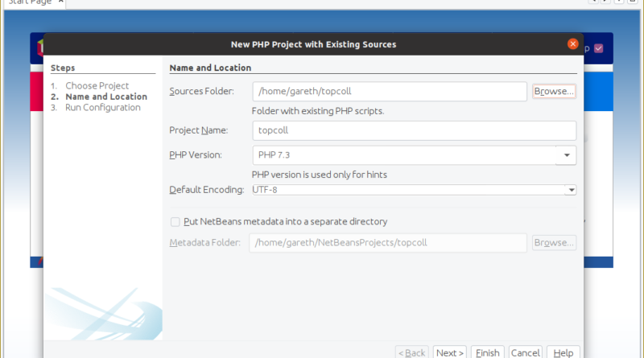Viewport: 644px width, 358px height.
Task: Click the Help button
Action: (x=563, y=352)
